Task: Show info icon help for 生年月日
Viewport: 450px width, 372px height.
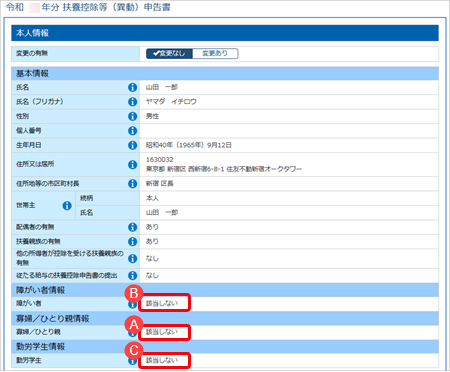Action: [x=133, y=145]
